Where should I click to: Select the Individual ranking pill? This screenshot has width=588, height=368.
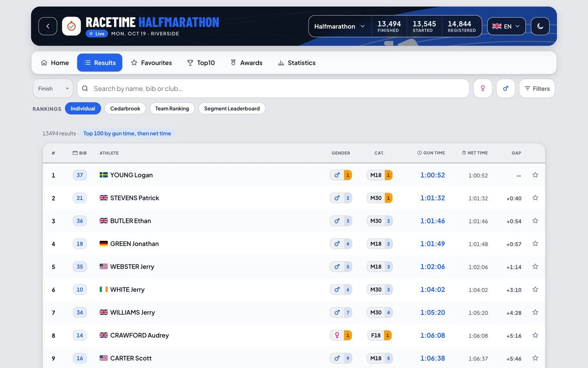click(83, 108)
